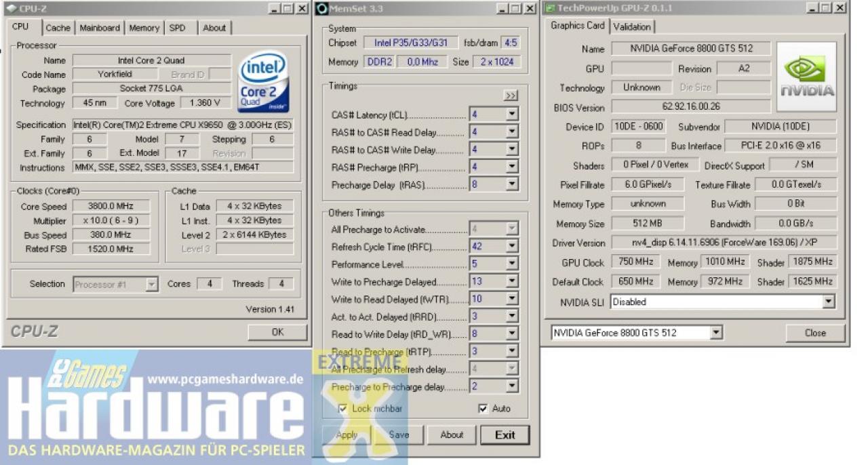Switch to the Mainboard tab

(x=100, y=28)
